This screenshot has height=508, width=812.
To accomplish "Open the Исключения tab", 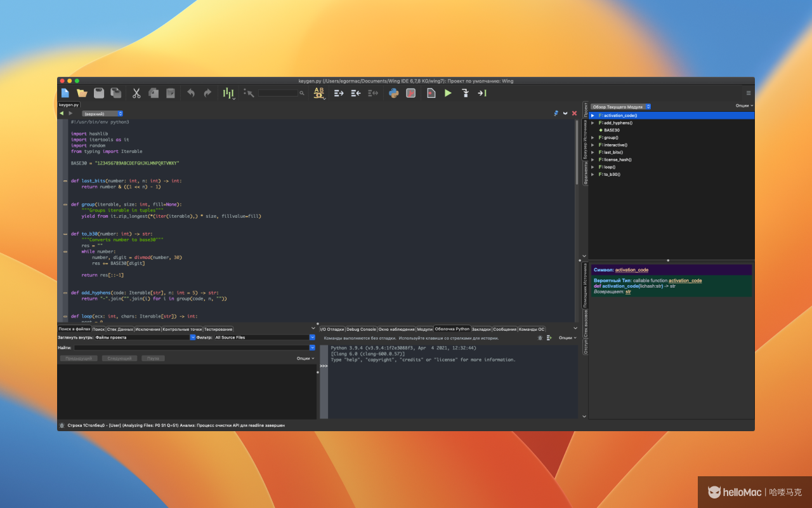I will coord(148,330).
